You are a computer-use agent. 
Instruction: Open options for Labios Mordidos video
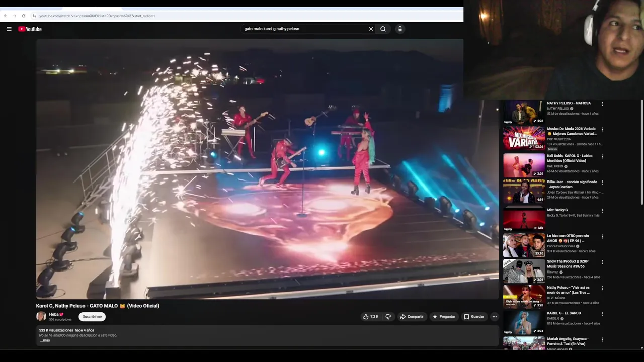click(x=602, y=156)
